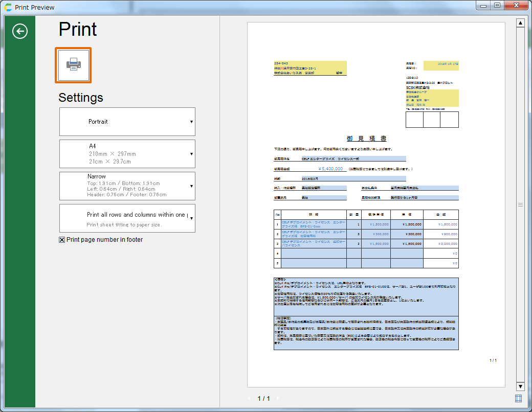The height and width of the screenshot is (412, 532).
Task: Expand the Print all rows and columns scaling dropdown
Action: point(127,218)
